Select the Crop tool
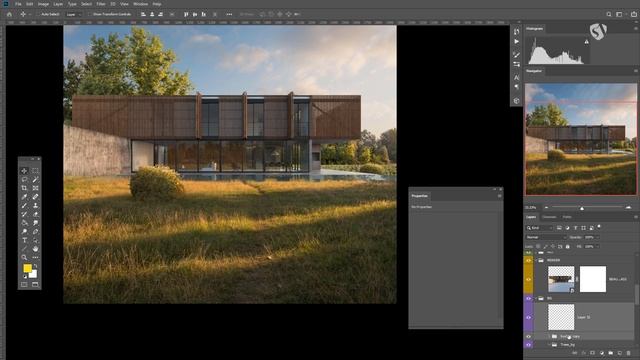 [24, 188]
